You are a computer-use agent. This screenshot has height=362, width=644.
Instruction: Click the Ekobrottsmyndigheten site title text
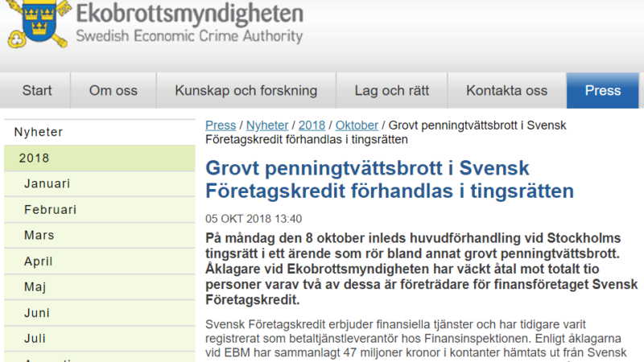point(190,13)
